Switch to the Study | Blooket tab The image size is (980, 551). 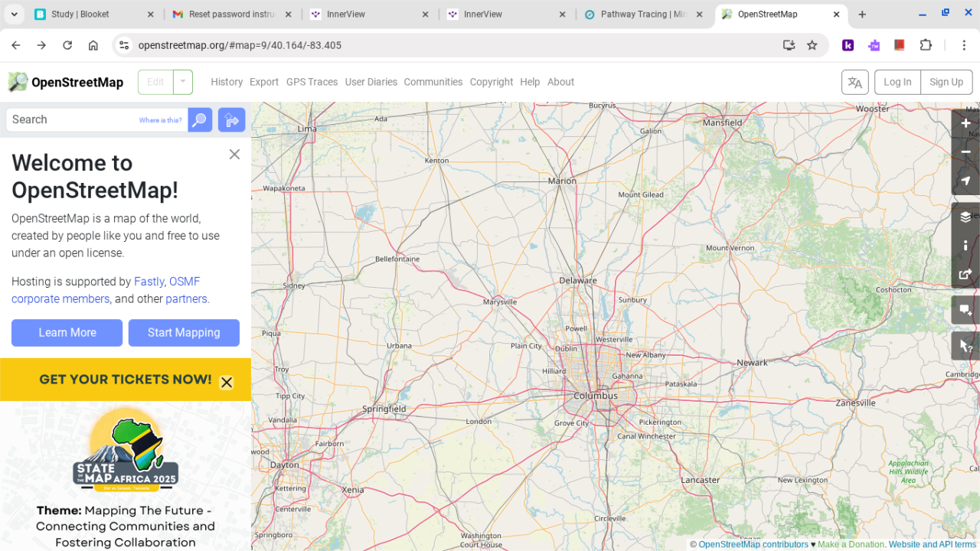(x=92, y=15)
